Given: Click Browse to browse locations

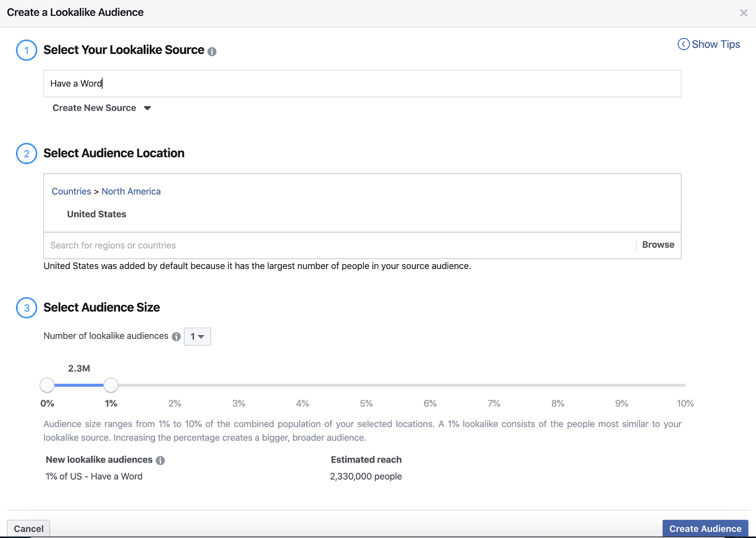Looking at the screenshot, I should [658, 245].
